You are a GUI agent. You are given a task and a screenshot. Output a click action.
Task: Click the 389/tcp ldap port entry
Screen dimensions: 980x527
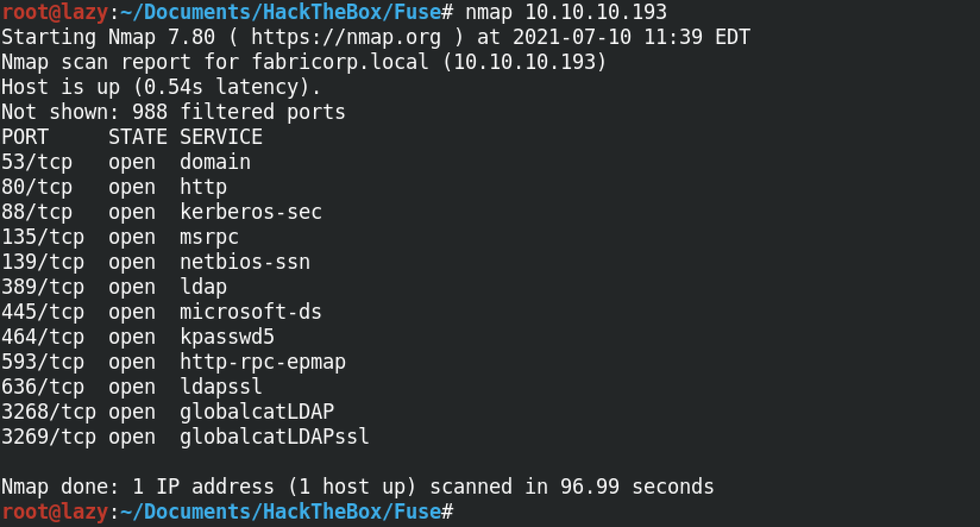tap(114, 287)
